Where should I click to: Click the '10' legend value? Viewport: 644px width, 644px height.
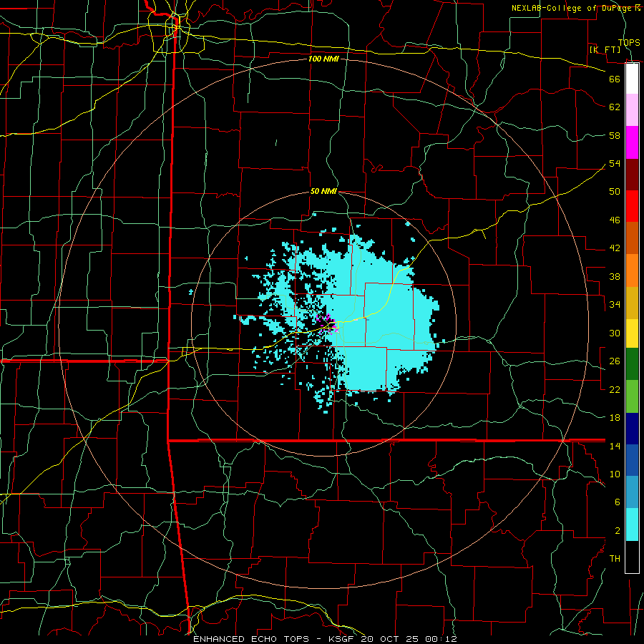(x=615, y=474)
